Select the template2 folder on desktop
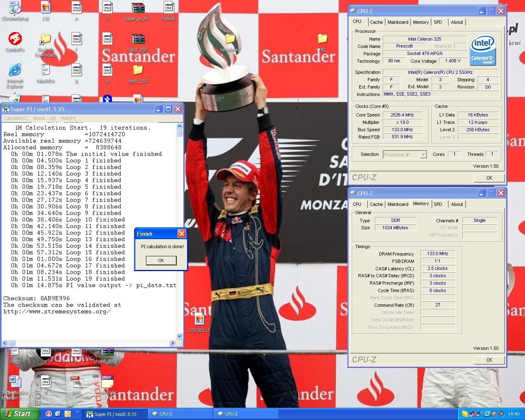The height and width of the screenshot is (420, 525). pos(230,42)
